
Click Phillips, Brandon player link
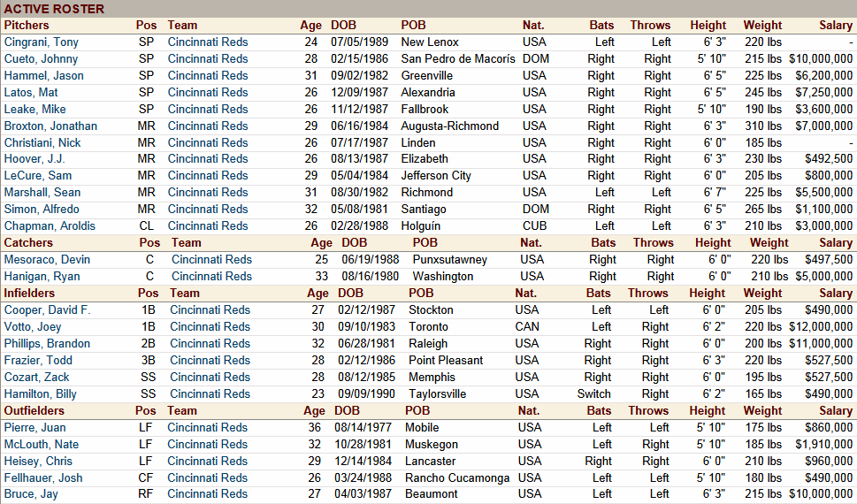click(47, 344)
